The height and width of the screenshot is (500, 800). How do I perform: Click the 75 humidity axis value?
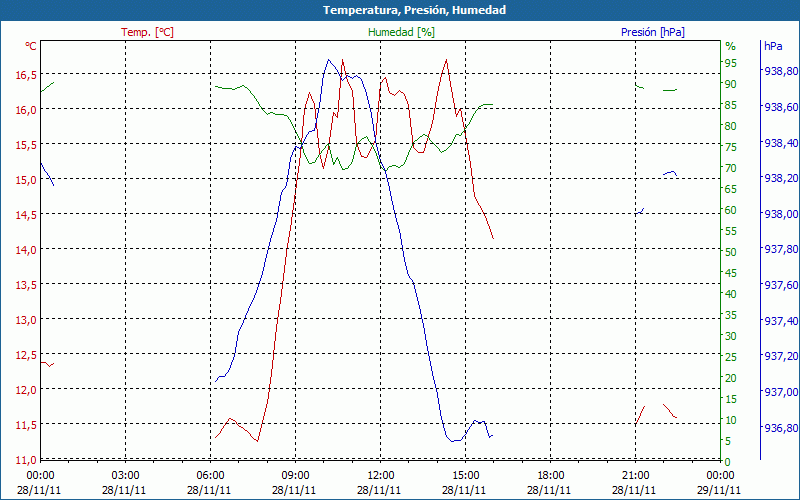click(x=731, y=147)
